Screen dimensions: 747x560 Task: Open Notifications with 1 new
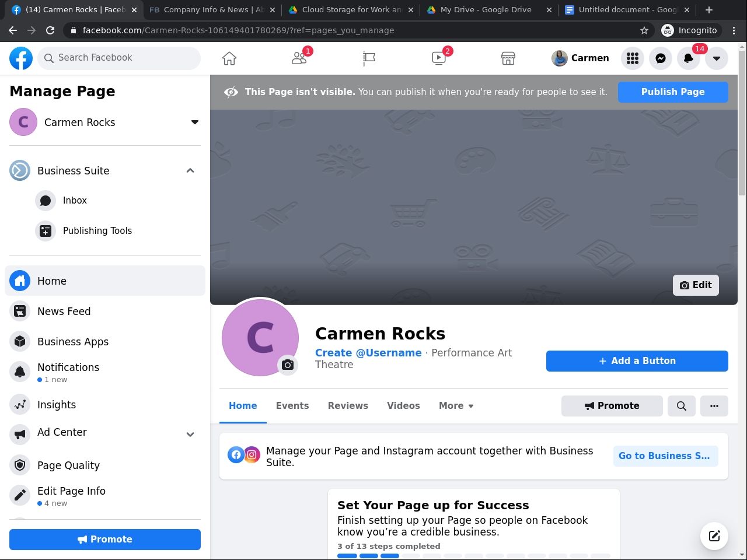[x=105, y=372]
